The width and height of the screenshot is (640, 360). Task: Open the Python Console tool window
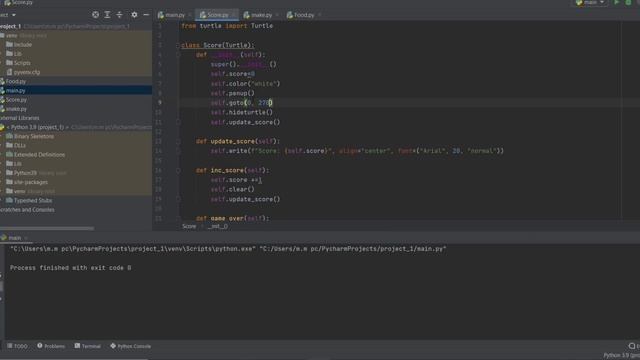[x=131, y=346]
